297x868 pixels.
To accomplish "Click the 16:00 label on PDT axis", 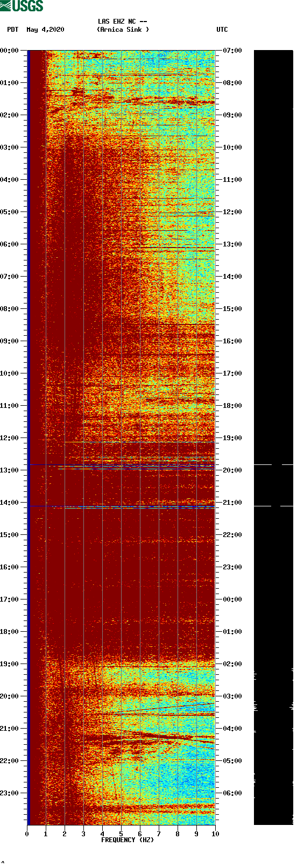I will 9,567.
